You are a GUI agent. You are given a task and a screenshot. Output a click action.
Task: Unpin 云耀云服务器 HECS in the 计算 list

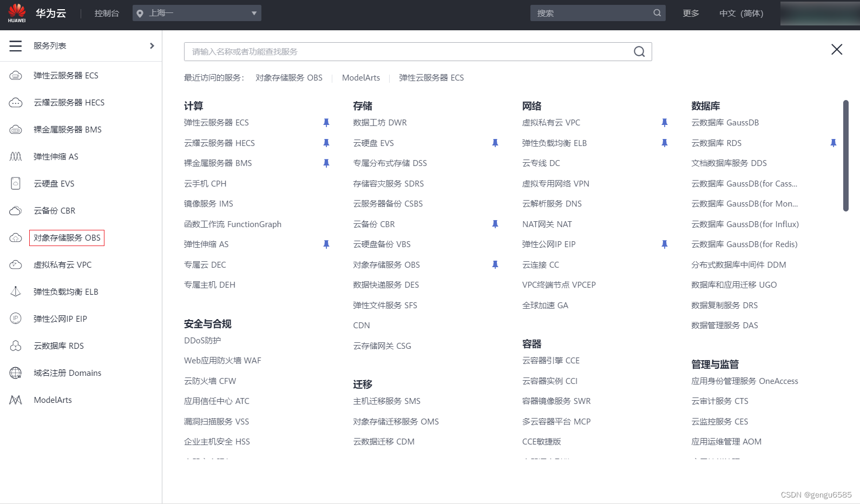coord(326,143)
